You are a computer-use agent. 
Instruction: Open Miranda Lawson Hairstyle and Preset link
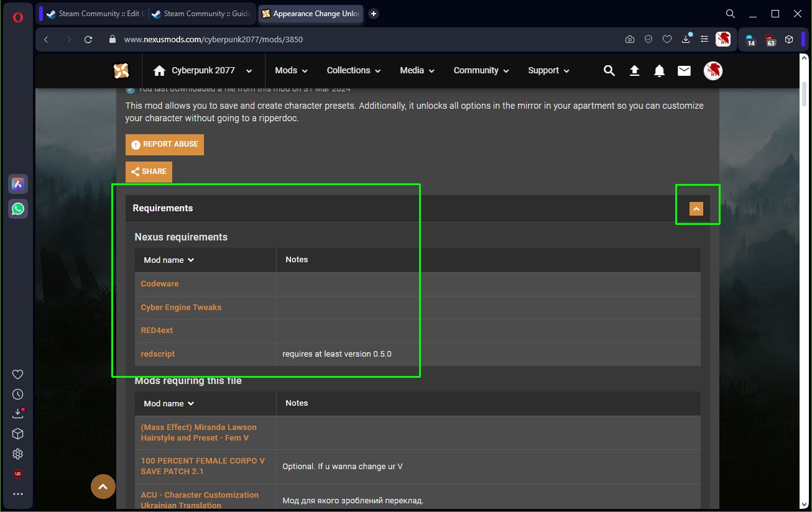click(199, 432)
